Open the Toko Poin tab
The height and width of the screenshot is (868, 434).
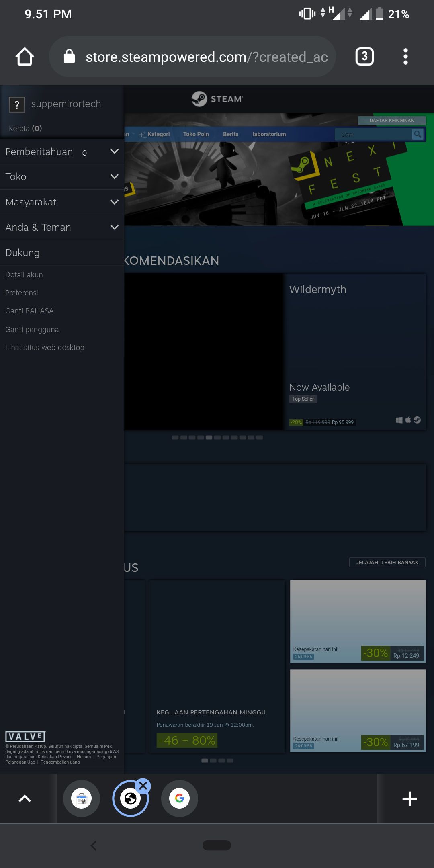[196, 134]
